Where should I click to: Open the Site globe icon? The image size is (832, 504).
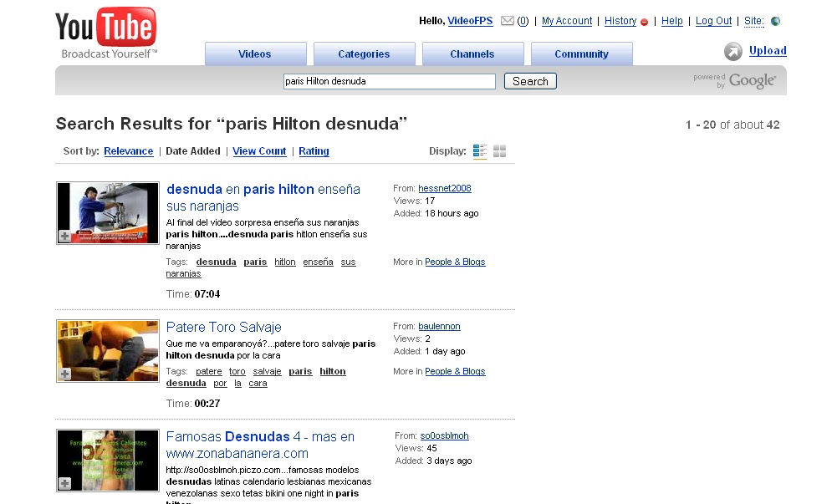775,21
